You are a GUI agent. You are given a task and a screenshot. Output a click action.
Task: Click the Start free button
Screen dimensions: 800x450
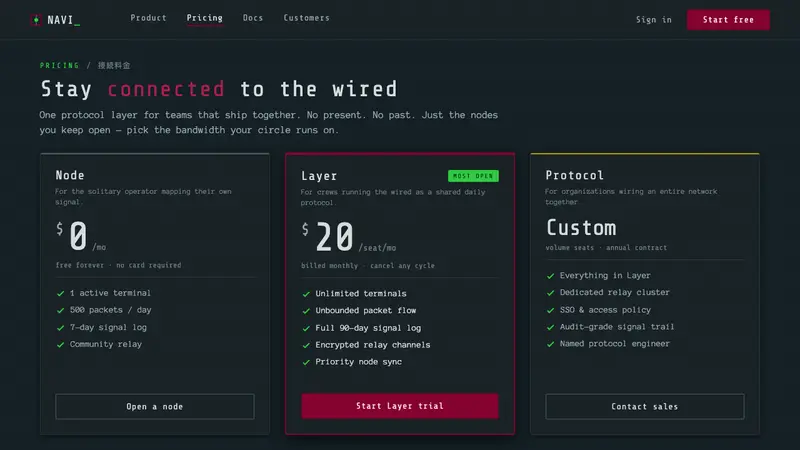[728, 20]
